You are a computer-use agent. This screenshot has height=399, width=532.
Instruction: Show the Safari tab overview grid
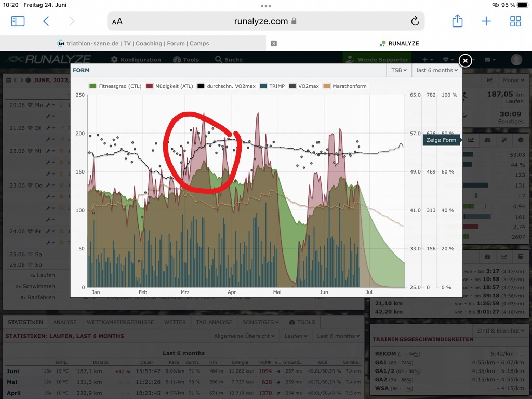[x=515, y=21]
